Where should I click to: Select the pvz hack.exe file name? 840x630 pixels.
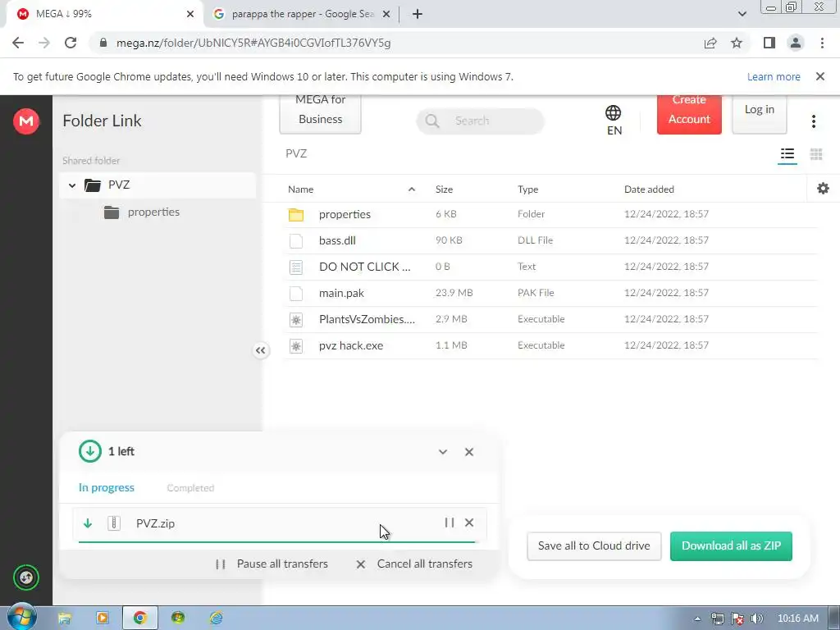point(351,345)
